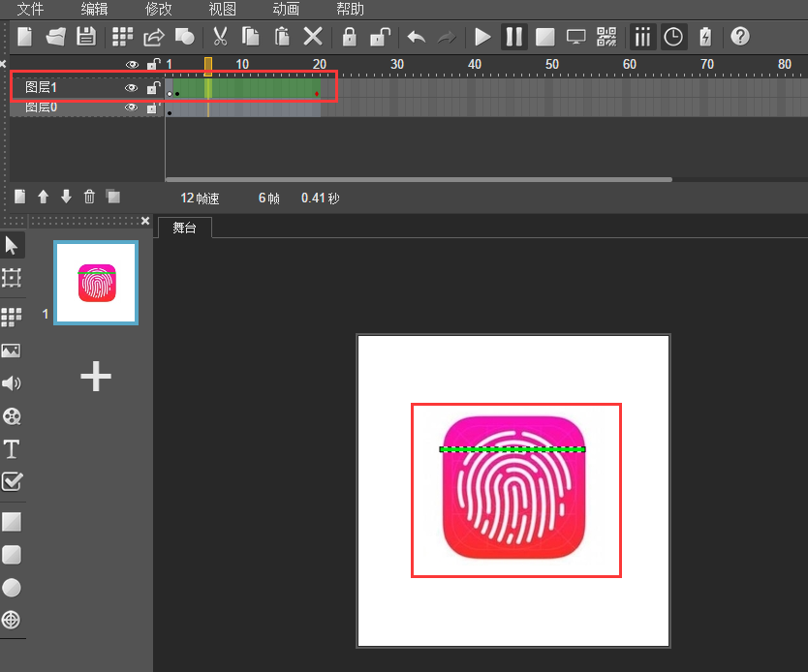Add a new page with plus button
808x672 pixels.
(x=96, y=377)
